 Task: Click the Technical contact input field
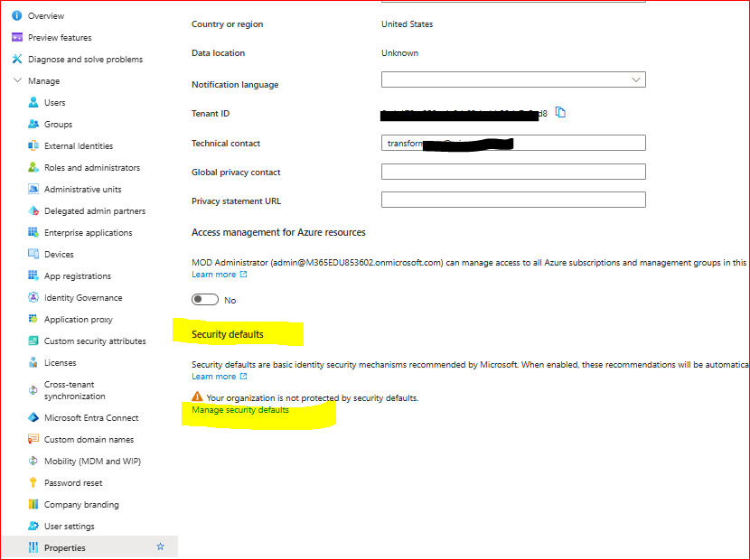coord(513,143)
